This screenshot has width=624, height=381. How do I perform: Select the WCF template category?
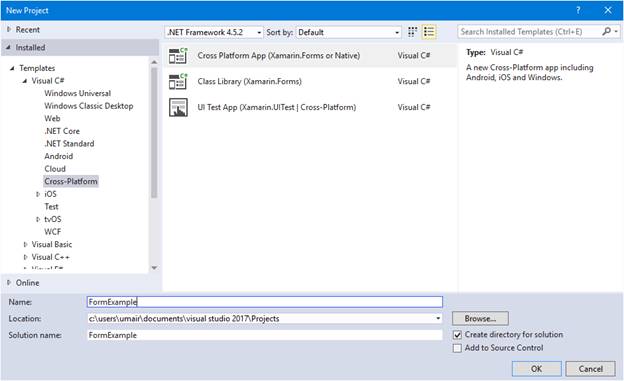coord(53,232)
